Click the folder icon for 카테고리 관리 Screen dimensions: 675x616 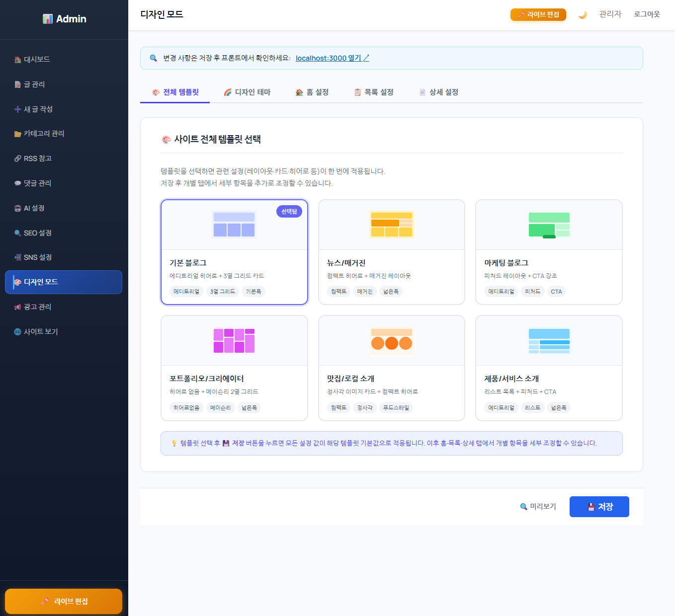point(18,134)
